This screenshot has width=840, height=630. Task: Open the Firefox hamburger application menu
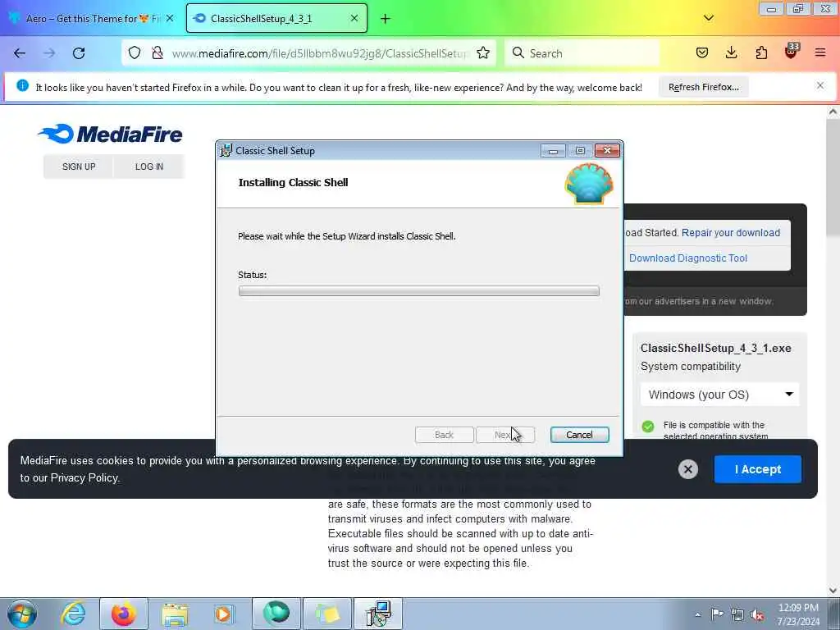(820, 52)
